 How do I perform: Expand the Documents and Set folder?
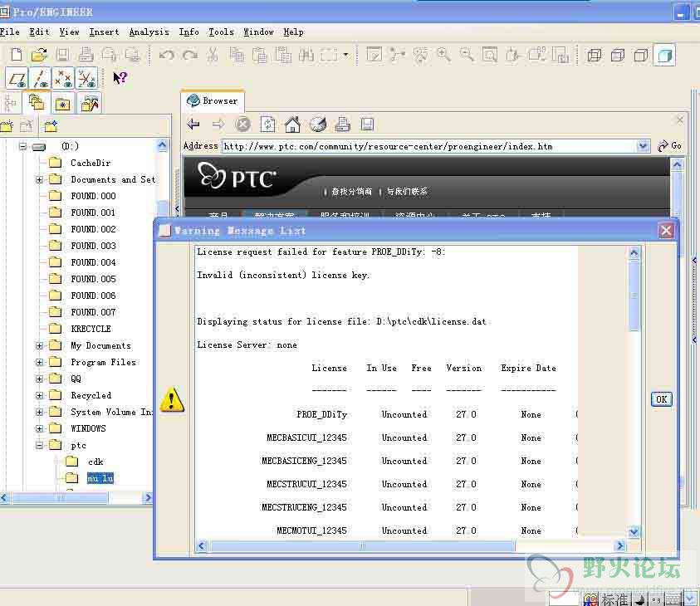39,179
